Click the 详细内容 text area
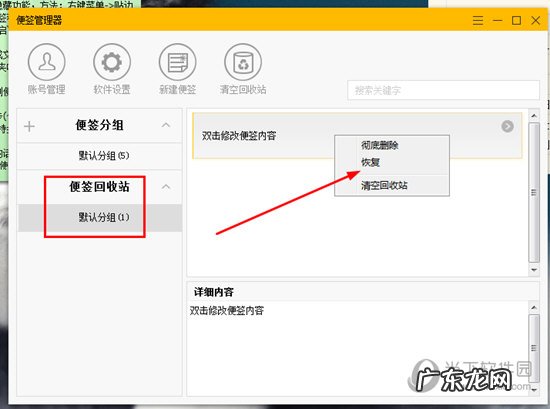Viewport: 550px width, 409px height. click(357, 347)
